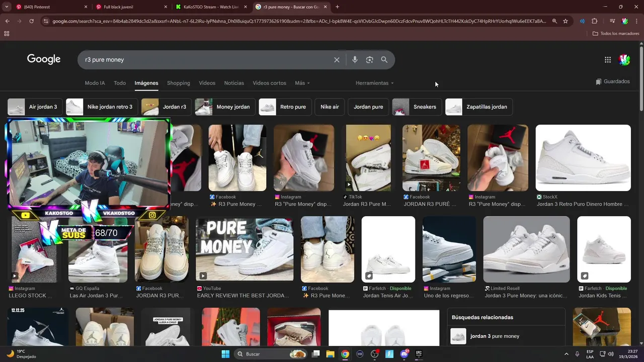Viewport: 644px width, 362px height.
Task: Close the Full black juvenil tab
Action: tap(166, 7)
